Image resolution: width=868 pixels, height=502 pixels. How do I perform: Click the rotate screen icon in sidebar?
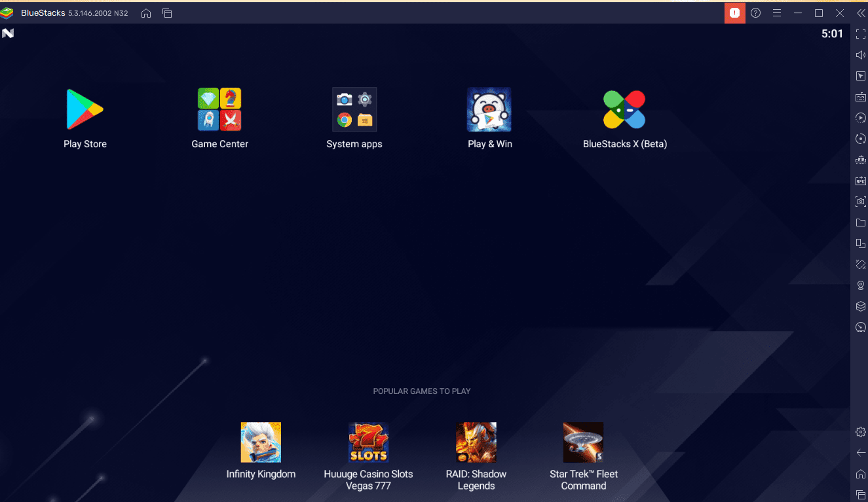click(x=861, y=264)
